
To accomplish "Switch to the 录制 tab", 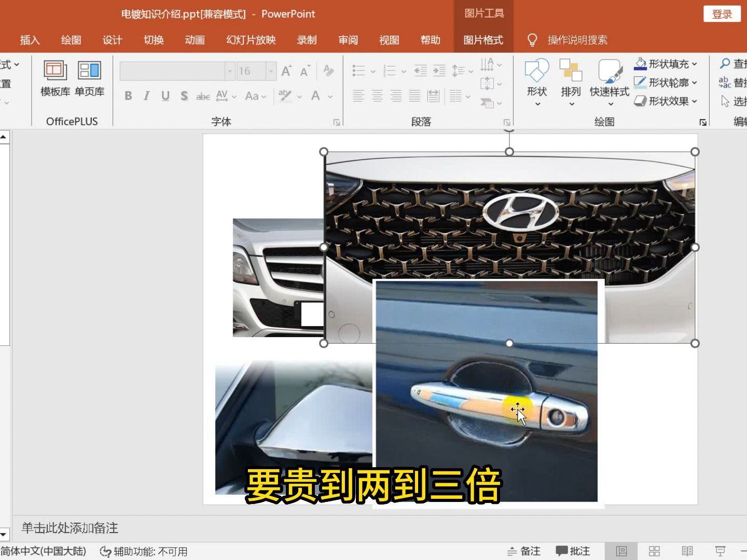I will pos(307,40).
